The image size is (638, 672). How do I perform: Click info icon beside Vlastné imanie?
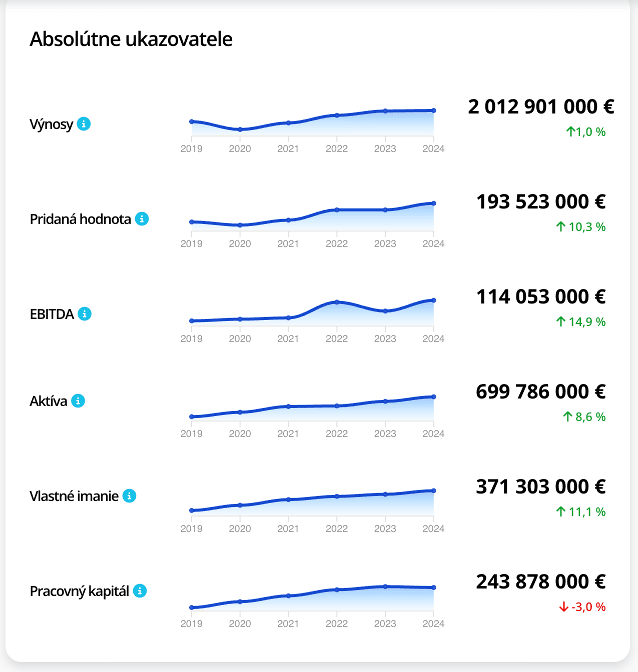click(130, 495)
